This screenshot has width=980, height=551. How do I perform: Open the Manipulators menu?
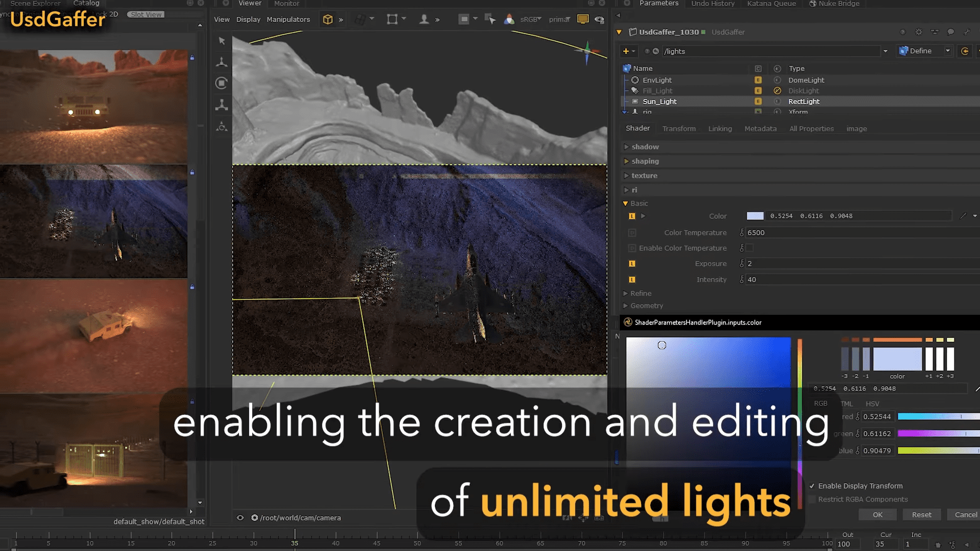(x=288, y=19)
